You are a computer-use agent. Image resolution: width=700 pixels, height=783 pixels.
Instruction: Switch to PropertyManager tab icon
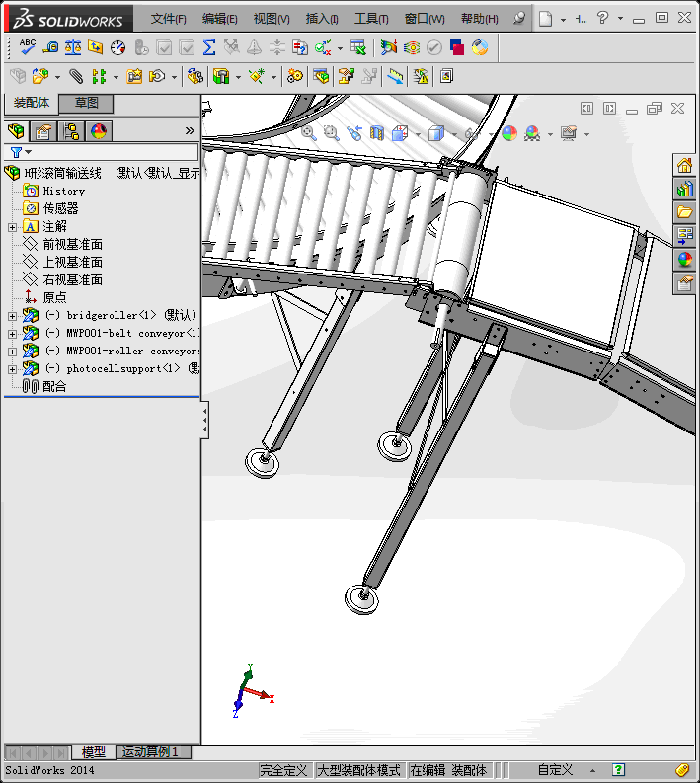click(43, 131)
